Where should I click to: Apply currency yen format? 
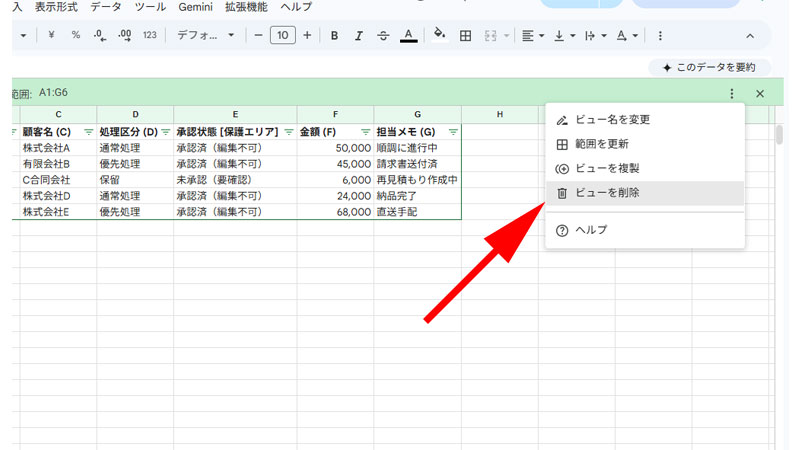(x=51, y=35)
